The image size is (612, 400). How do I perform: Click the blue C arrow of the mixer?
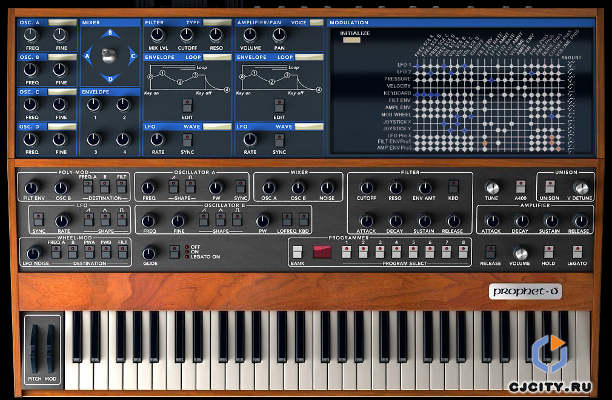click(x=132, y=56)
